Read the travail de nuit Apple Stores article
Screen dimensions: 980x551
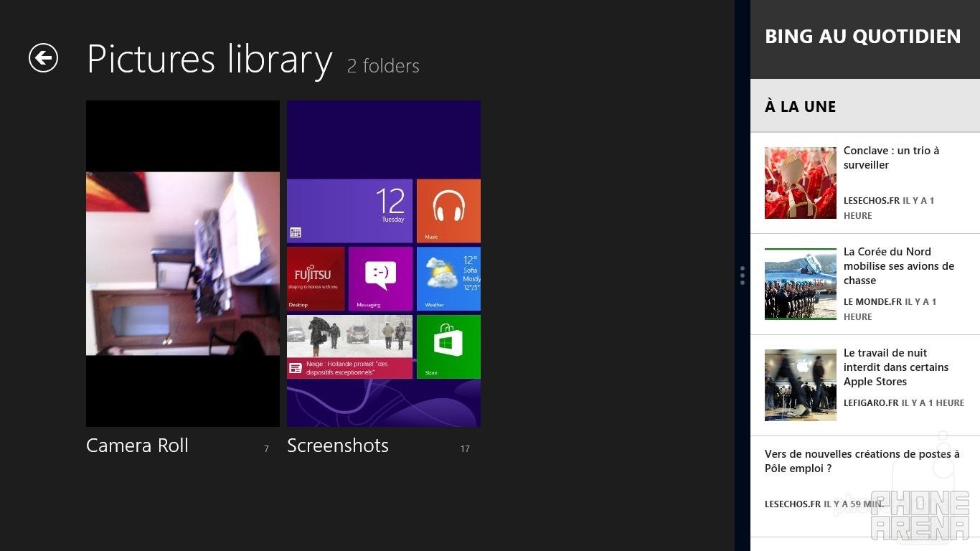point(896,367)
